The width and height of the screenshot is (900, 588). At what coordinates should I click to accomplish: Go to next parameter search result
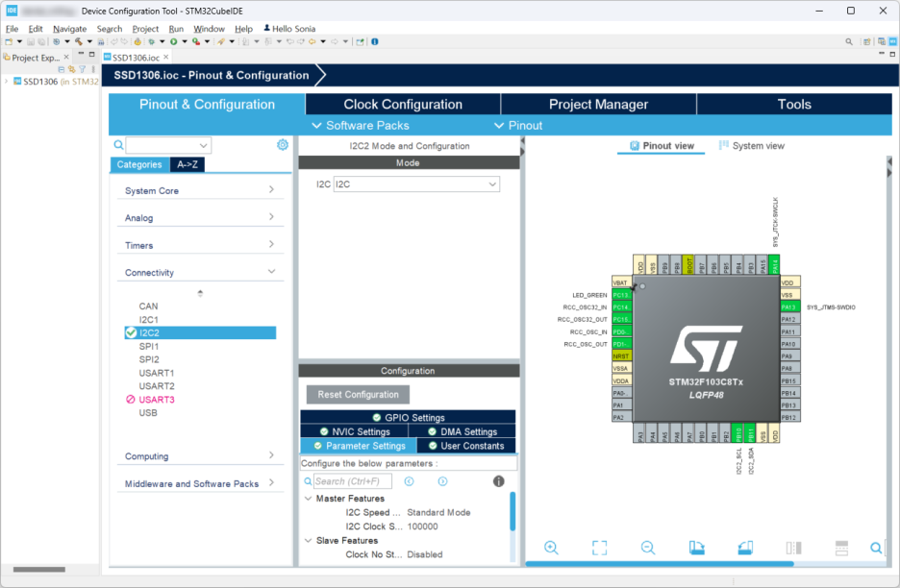coord(442,481)
